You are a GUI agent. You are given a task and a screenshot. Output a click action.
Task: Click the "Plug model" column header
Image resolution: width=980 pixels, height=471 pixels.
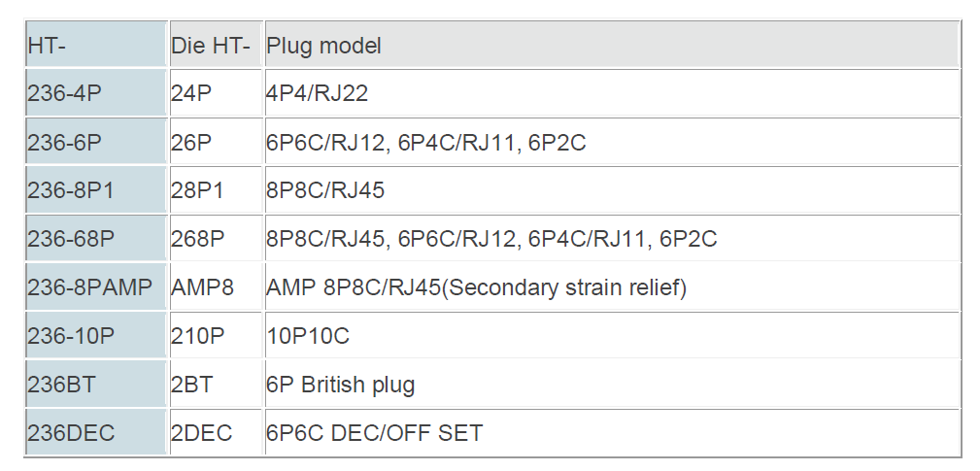point(324,46)
